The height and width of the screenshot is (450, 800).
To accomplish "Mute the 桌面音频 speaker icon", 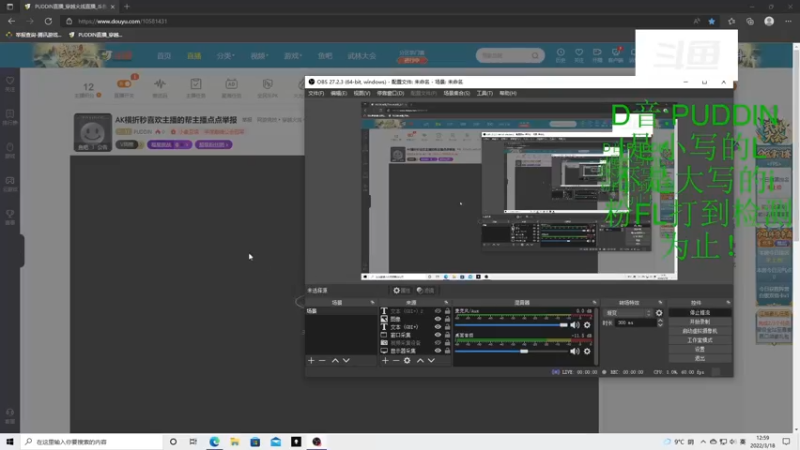I will tap(575, 351).
